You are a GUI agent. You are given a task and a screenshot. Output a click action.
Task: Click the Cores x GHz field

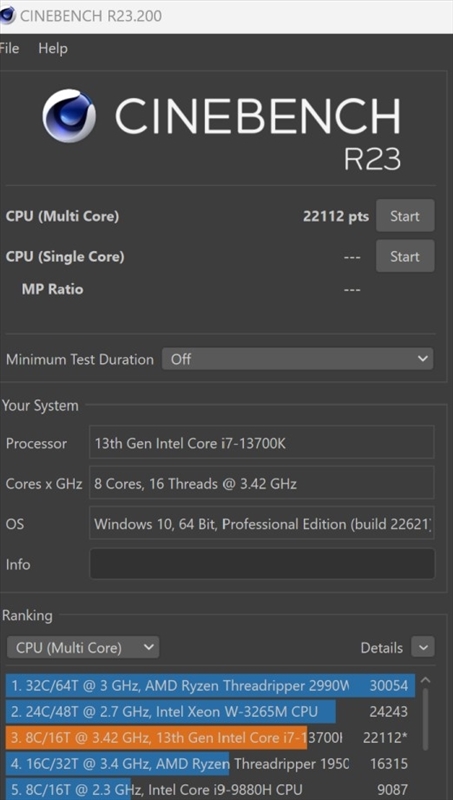pyautogui.click(x=262, y=483)
